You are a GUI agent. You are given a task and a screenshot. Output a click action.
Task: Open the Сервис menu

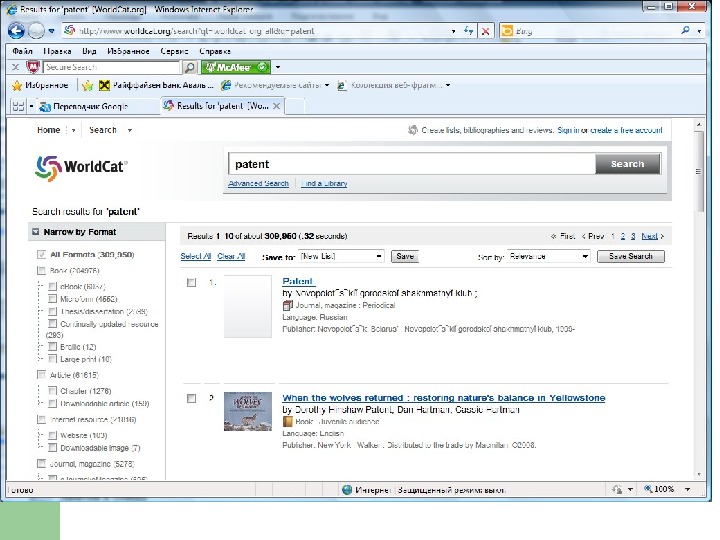pyautogui.click(x=174, y=51)
